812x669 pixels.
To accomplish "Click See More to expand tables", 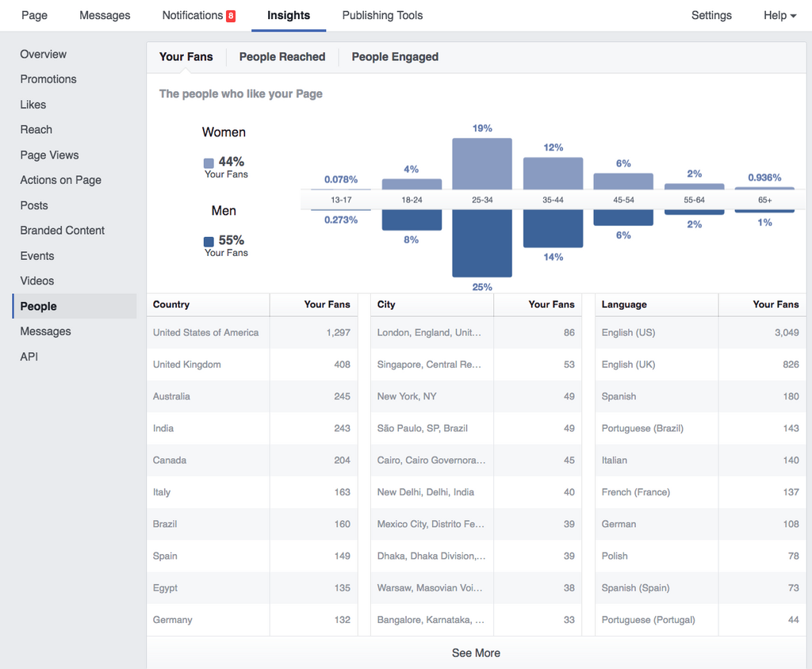I will pos(476,653).
